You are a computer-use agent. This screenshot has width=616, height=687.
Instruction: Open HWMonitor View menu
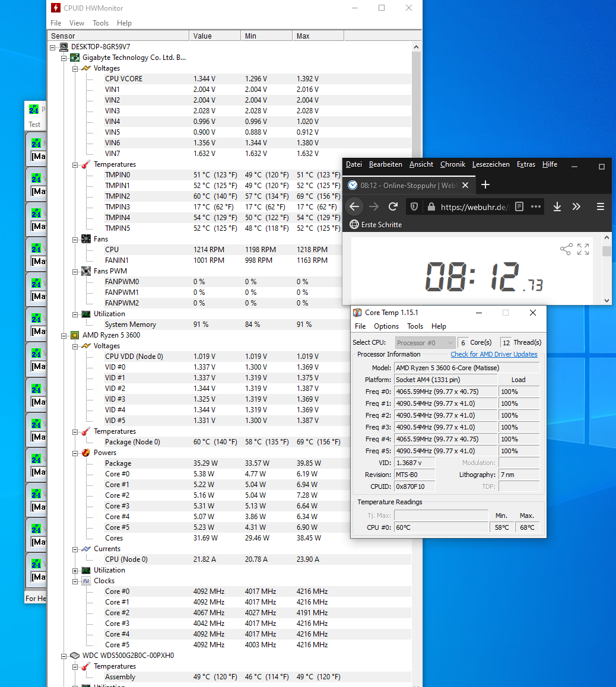(x=77, y=23)
